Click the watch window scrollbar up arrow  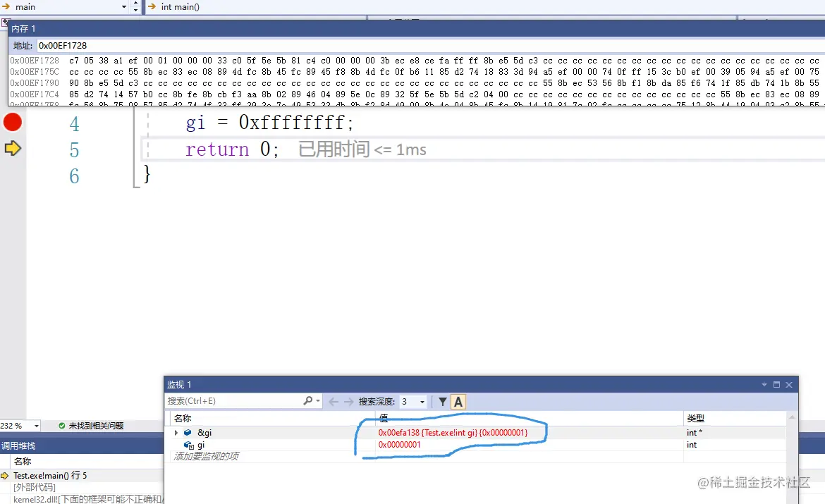pyautogui.click(x=792, y=417)
